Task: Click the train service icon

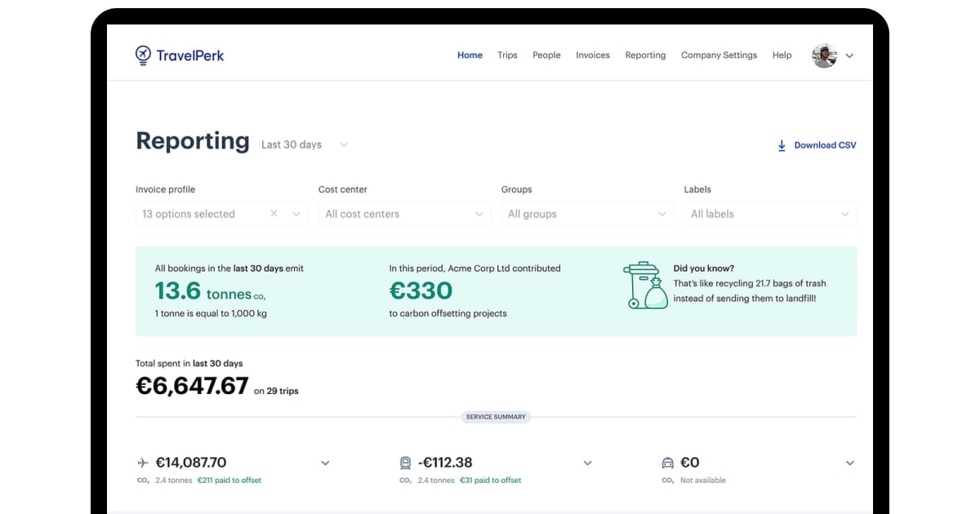Action: tap(405, 463)
